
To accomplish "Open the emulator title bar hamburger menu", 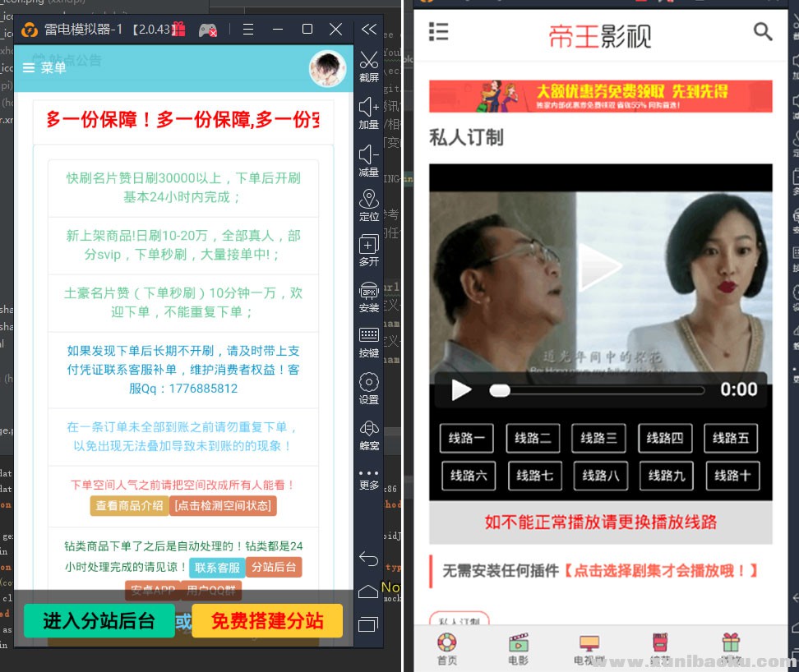I will click(x=248, y=30).
